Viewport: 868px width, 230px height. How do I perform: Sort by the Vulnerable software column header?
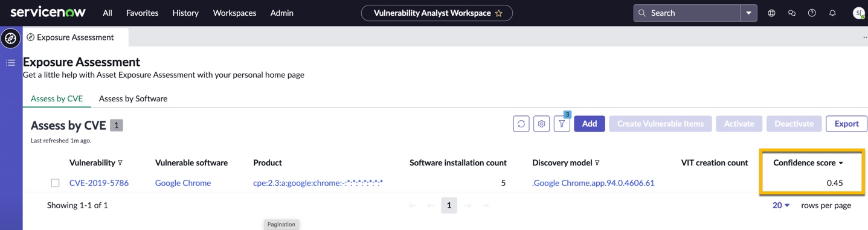pos(191,162)
